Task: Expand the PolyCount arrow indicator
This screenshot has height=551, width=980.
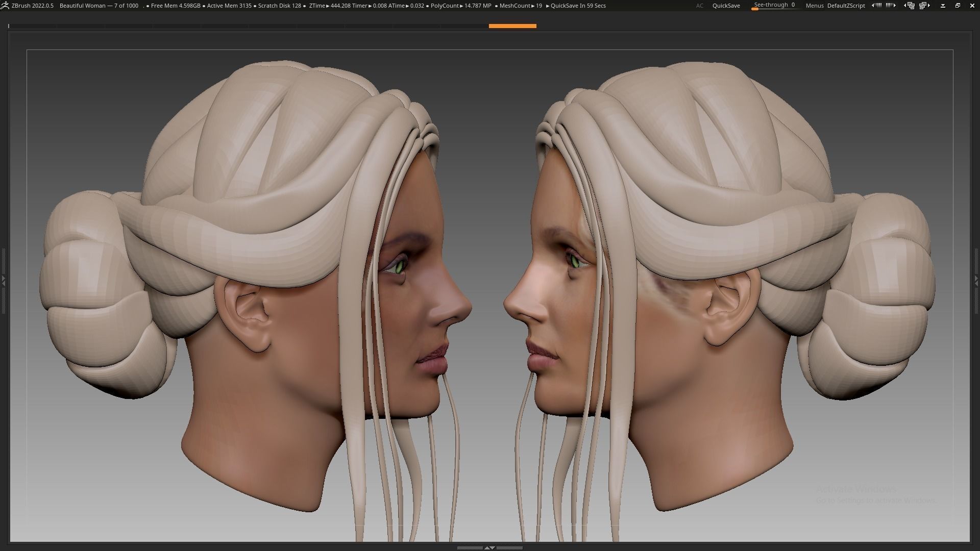Action: (462, 6)
